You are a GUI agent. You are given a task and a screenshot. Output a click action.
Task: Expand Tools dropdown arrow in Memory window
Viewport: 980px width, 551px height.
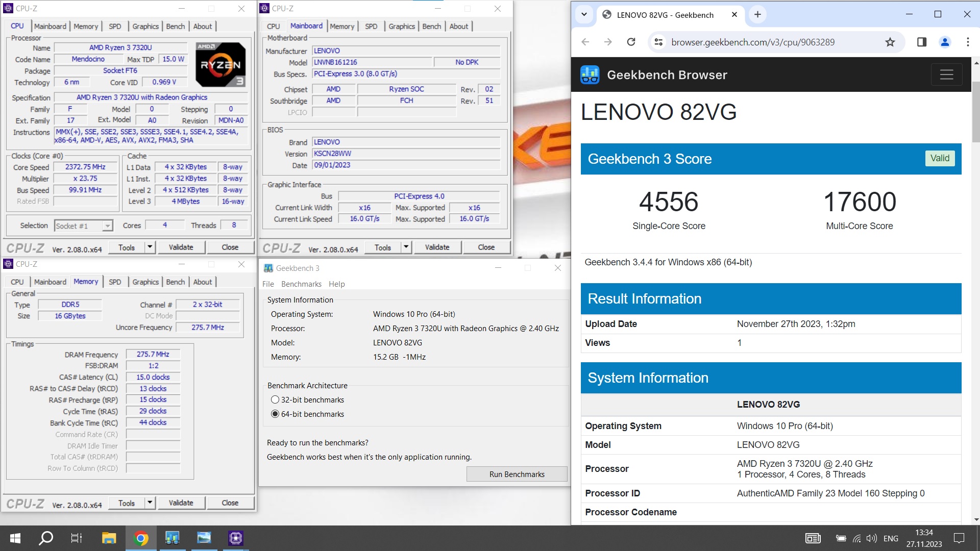(x=150, y=503)
